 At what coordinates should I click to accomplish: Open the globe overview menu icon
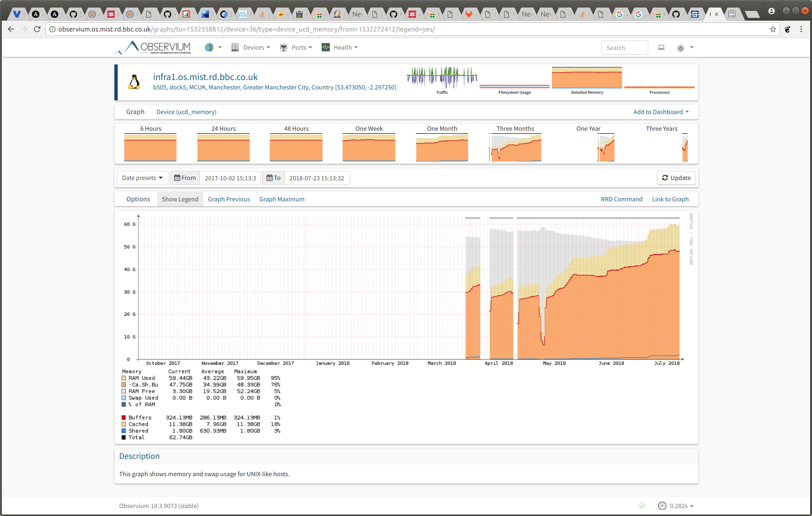tap(209, 47)
